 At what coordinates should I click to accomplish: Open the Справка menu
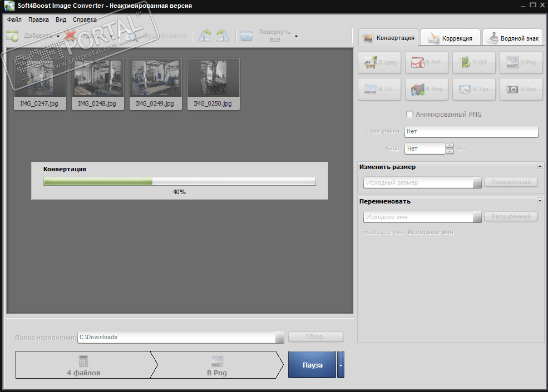point(85,19)
